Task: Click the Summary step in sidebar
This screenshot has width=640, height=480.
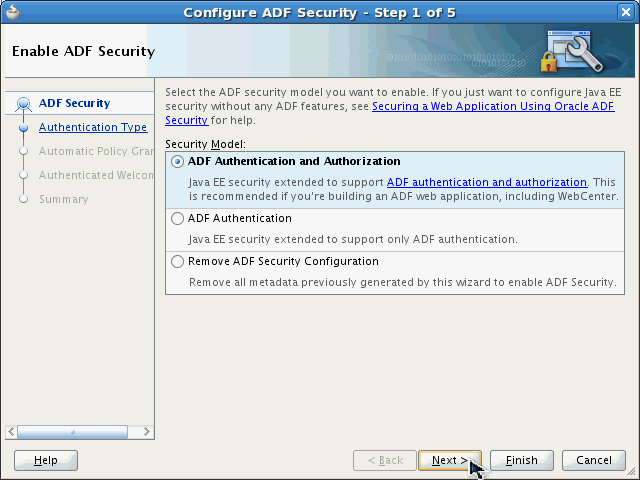Action: 63,200
